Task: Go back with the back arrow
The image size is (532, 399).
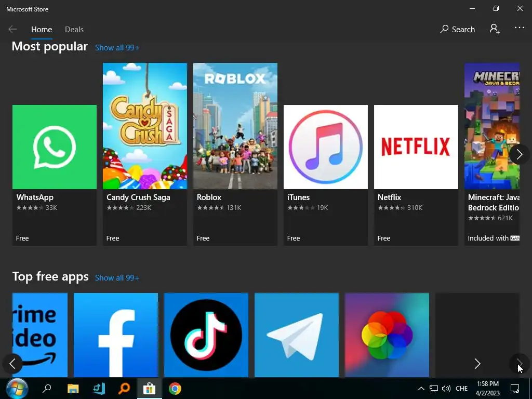Action: click(12, 29)
